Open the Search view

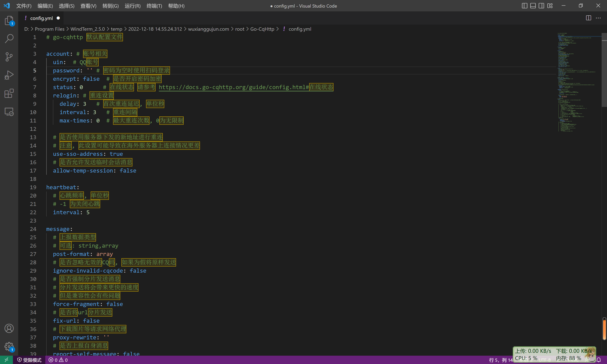click(x=9, y=38)
